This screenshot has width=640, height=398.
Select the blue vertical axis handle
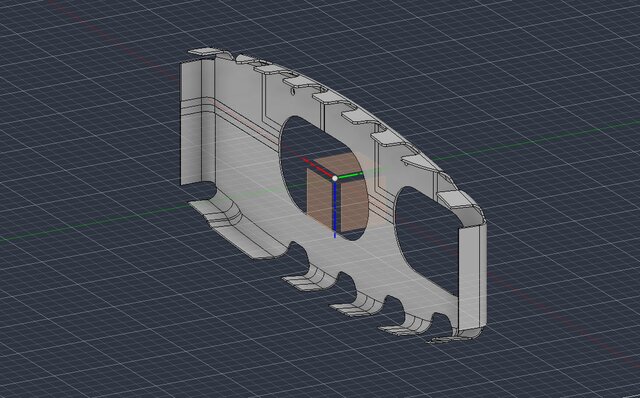click(x=335, y=209)
